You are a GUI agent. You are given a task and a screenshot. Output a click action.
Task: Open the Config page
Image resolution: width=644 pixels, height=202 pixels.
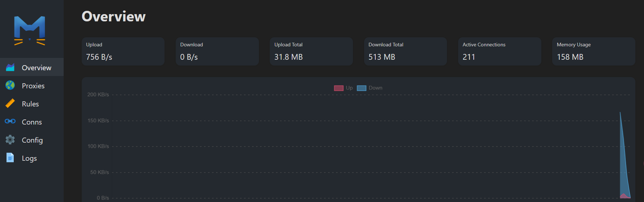[32, 140]
